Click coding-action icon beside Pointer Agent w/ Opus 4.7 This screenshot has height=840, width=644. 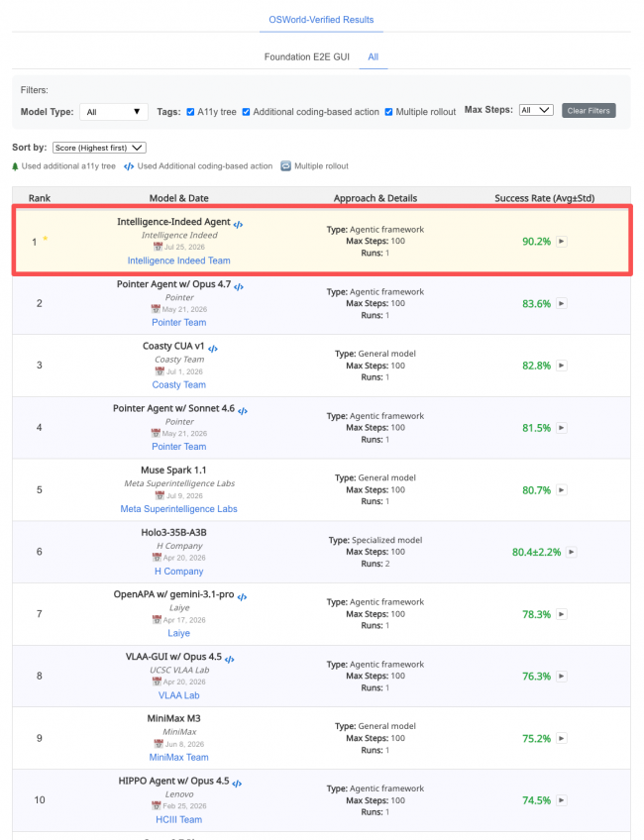click(x=239, y=287)
